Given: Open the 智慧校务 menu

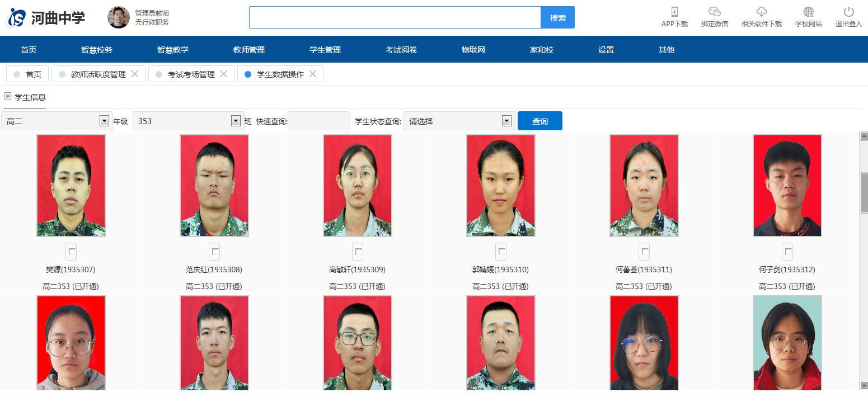Looking at the screenshot, I should [x=97, y=50].
